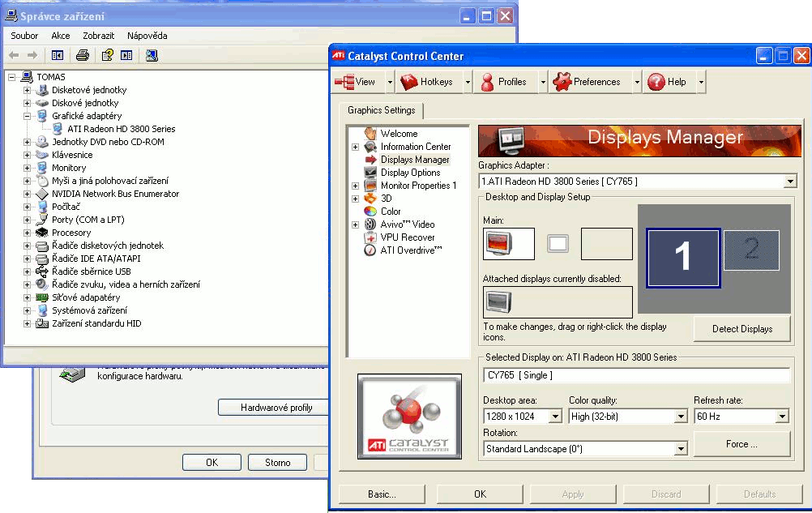Click the help properties icon in device manager toolbar

[x=107, y=55]
